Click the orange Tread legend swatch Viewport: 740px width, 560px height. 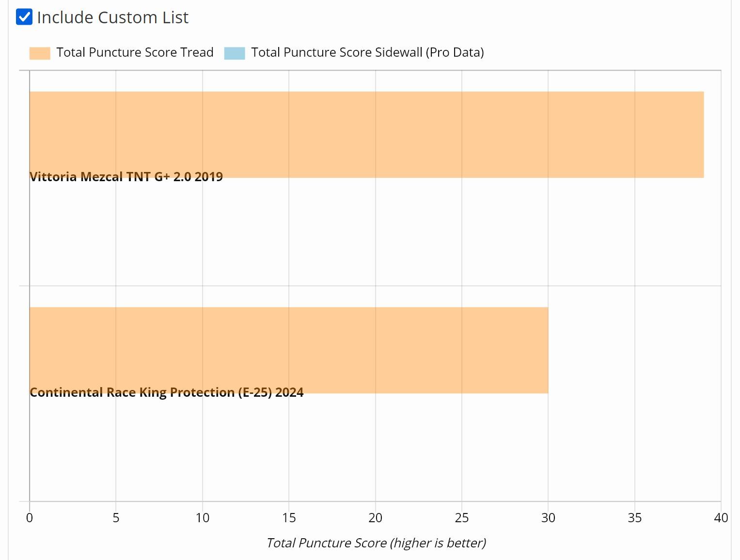tap(40, 53)
